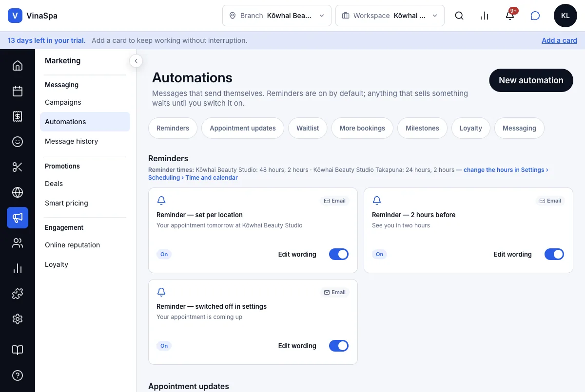Click the Add a card link
The width and height of the screenshot is (585, 392).
click(559, 40)
